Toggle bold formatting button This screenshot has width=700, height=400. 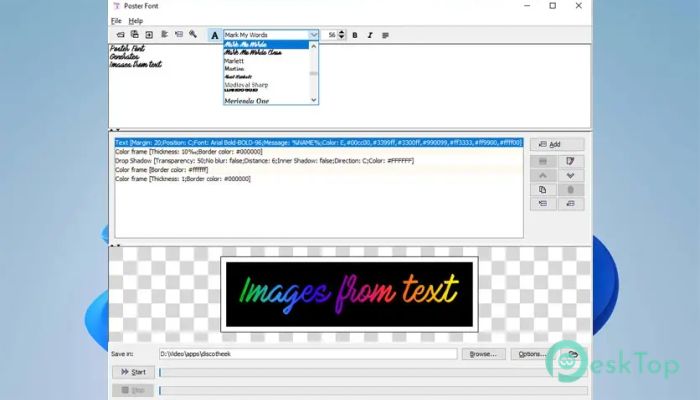click(355, 35)
